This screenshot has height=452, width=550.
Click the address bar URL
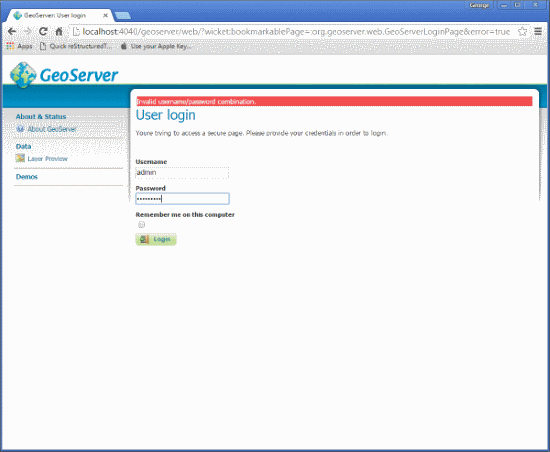point(296,32)
